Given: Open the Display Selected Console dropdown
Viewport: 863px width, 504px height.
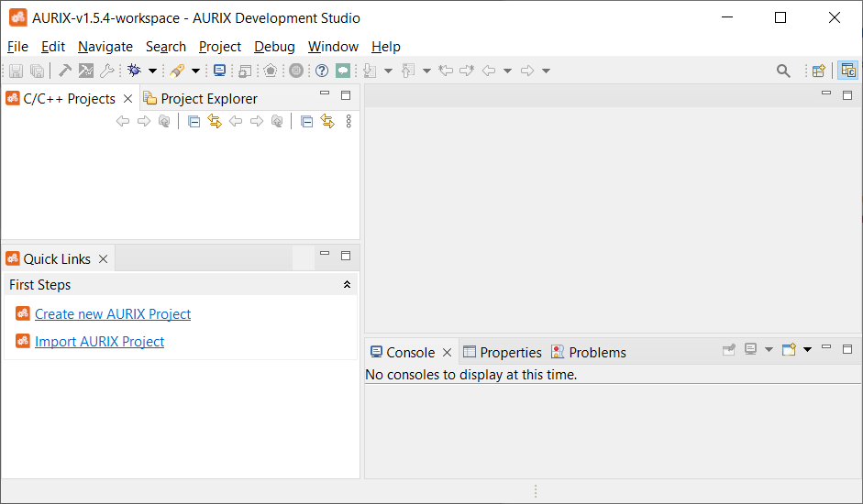Looking at the screenshot, I should click(x=769, y=350).
